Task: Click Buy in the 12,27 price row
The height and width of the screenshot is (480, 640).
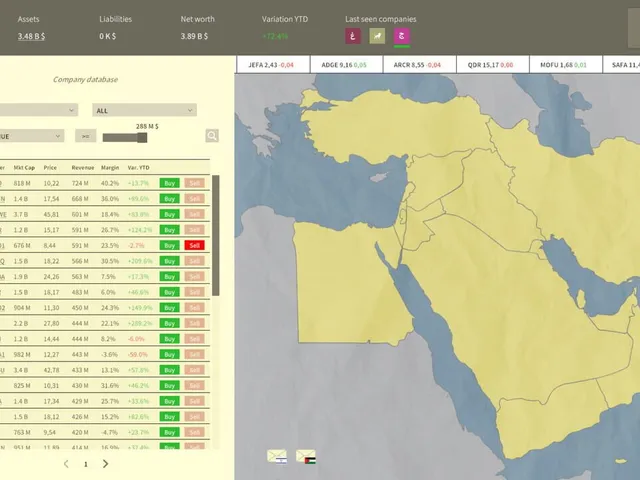Action: point(169,354)
